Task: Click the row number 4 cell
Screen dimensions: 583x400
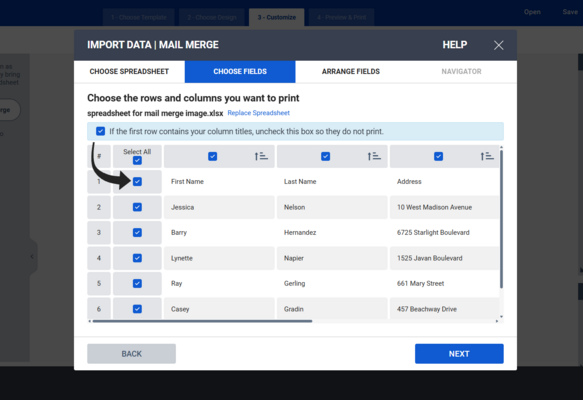Action: pos(99,258)
